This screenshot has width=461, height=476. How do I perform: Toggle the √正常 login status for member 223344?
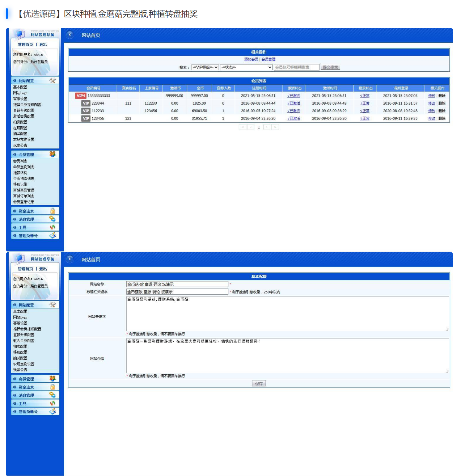tap(365, 104)
